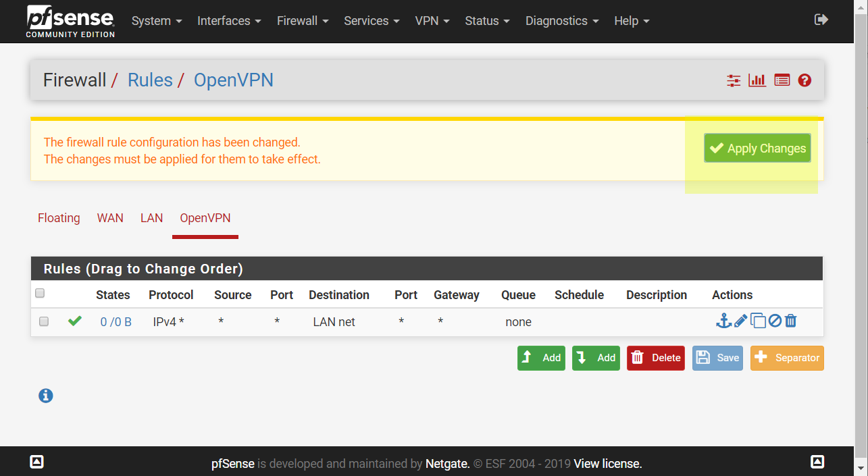The width and height of the screenshot is (868, 476).
Task: Open the OpenVPN breadcrumb link
Action: (234, 80)
